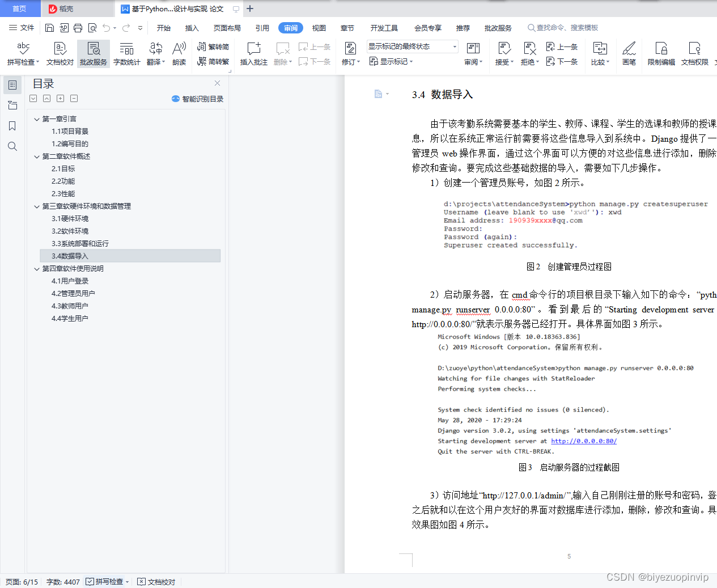Select the search icon in left sidebar
The image size is (717, 588).
click(12, 146)
